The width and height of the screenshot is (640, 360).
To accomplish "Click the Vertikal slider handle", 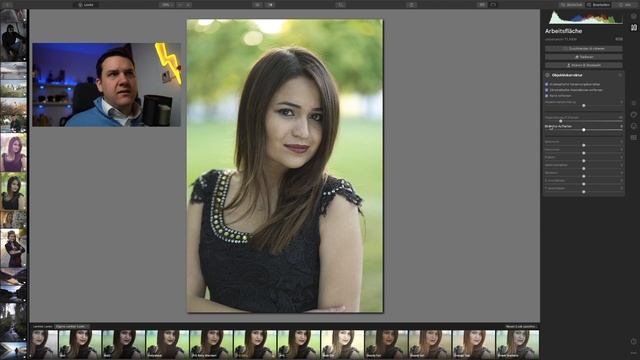I will click(x=584, y=145).
